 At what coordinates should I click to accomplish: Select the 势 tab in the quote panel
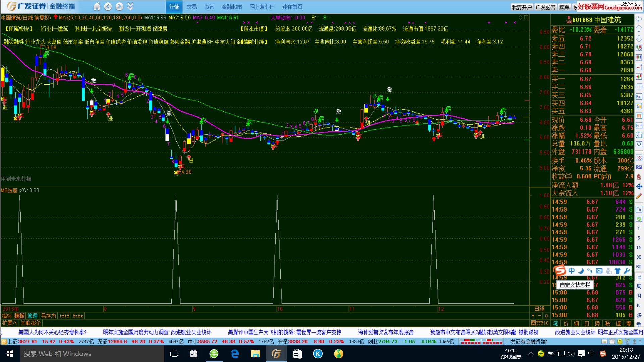597,323
